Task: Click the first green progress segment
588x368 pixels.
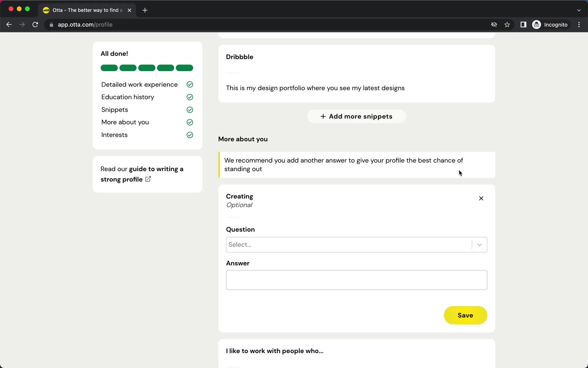Action: click(x=109, y=68)
